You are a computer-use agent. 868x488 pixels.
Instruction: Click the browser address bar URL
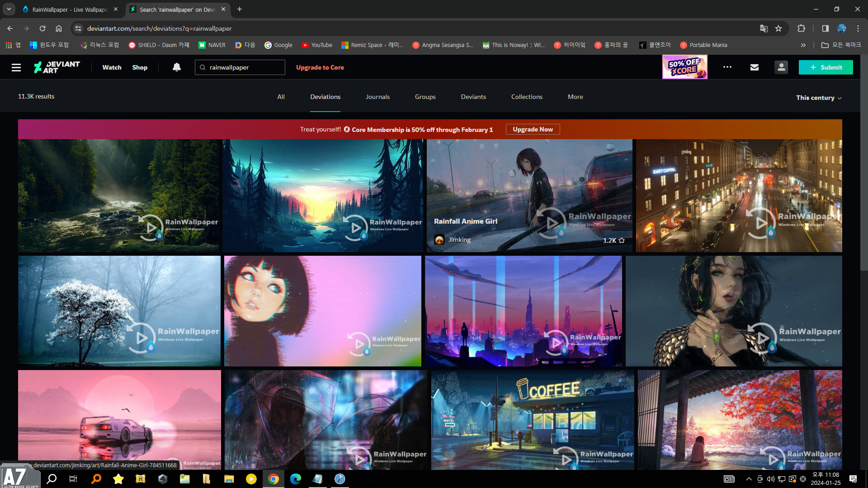[x=159, y=28]
